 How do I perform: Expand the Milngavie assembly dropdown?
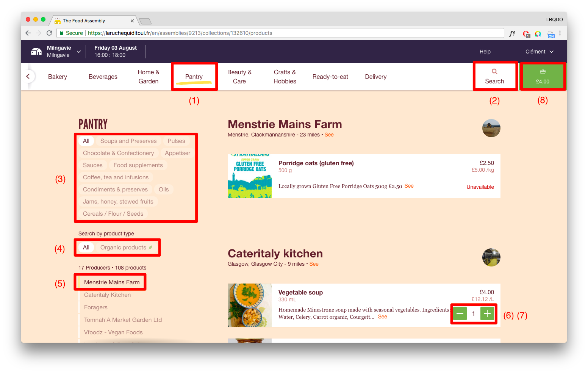79,52
